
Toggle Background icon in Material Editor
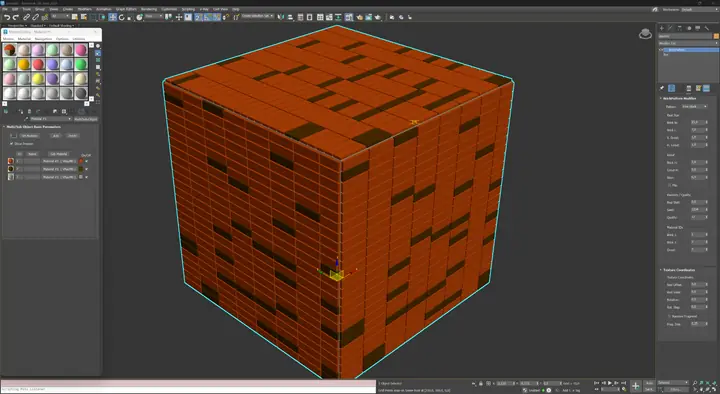[98, 60]
